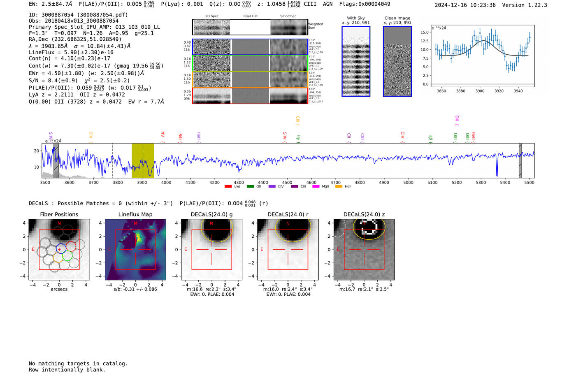576x392 pixels.
Task: Click the red-bordered 2D fiber spectrum row
Action: [x=250, y=95]
